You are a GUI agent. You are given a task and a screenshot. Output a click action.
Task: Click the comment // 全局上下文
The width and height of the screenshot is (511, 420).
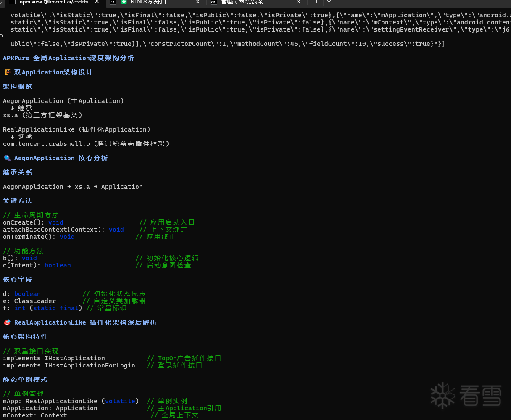coord(174,415)
